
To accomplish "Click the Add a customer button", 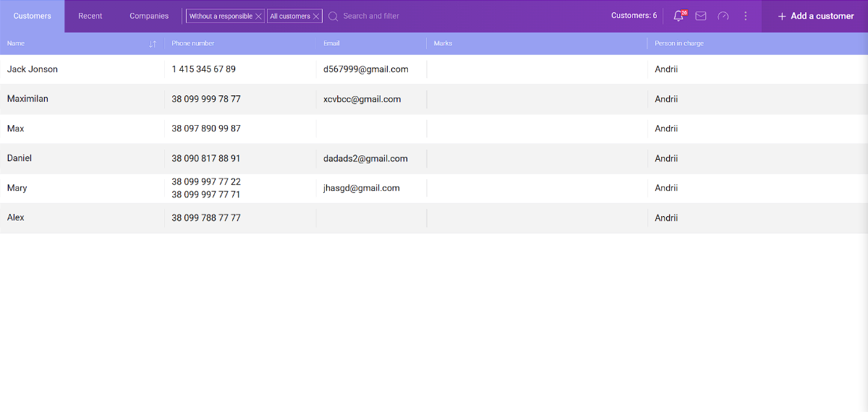I will coord(815,16).
